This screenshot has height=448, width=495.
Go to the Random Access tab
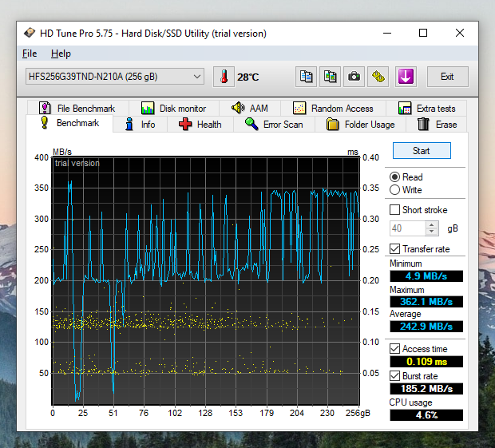coord(333,109)
